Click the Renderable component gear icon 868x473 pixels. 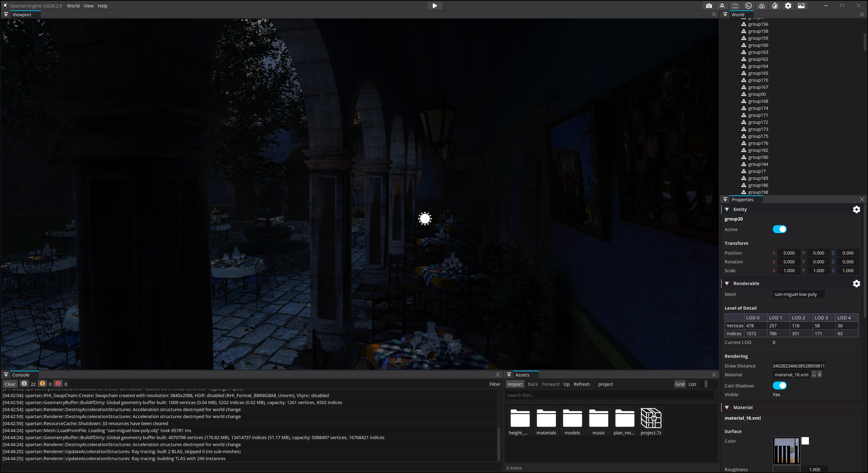[856, 283]
